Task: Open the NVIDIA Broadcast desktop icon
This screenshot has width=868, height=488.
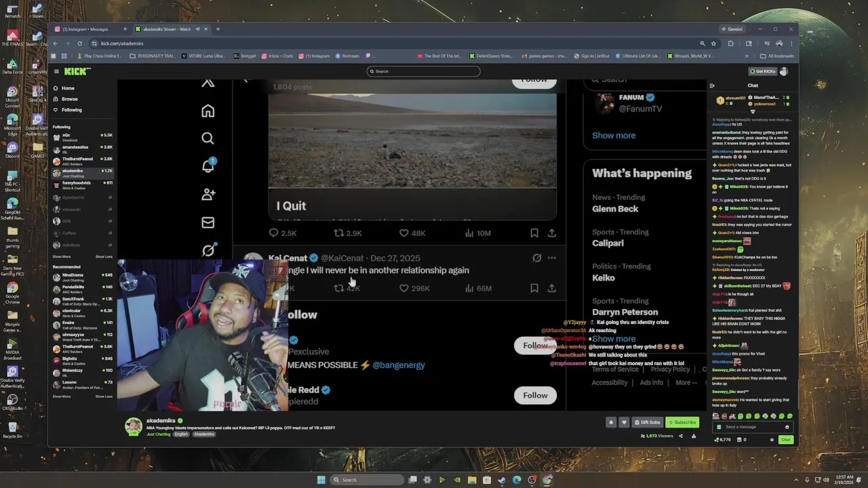Action: (12, 349)
